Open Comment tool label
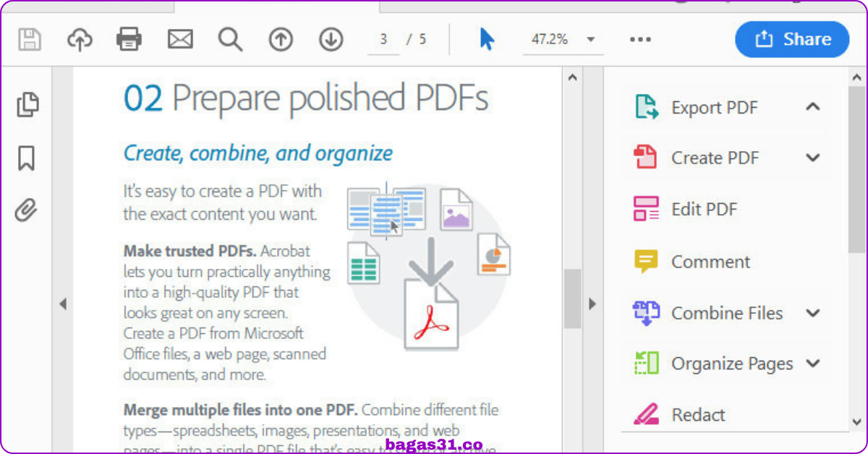The image size is (868, 454). coord(711,262)
